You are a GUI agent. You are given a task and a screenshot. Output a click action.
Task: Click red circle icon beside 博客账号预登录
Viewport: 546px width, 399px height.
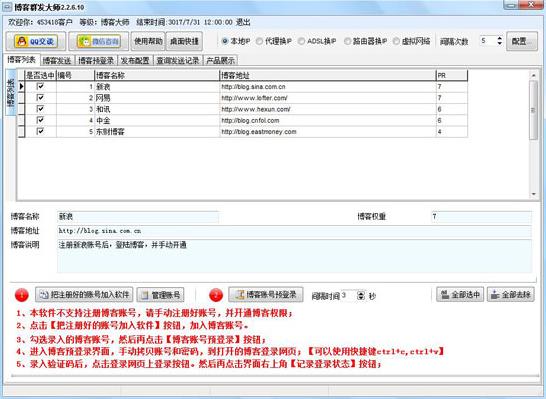216,295
